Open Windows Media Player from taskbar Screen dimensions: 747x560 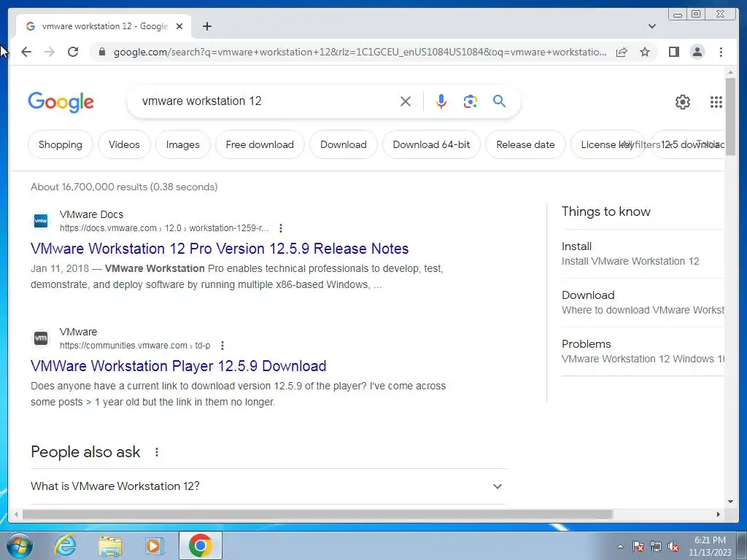click(x=155, y=545)
